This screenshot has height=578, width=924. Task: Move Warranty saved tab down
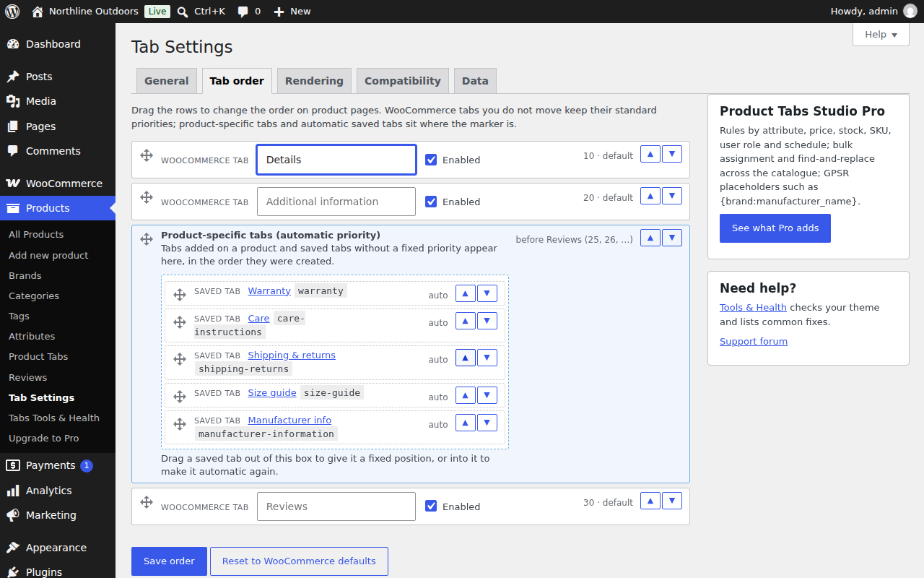(487, 293)
